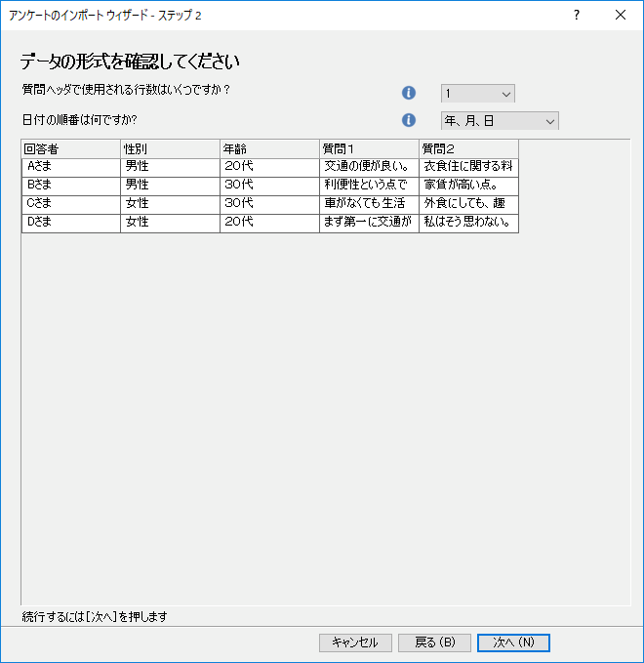Click info icon beside date order question
This screenshot has width=644, height=663.
(x=409, y=120)
